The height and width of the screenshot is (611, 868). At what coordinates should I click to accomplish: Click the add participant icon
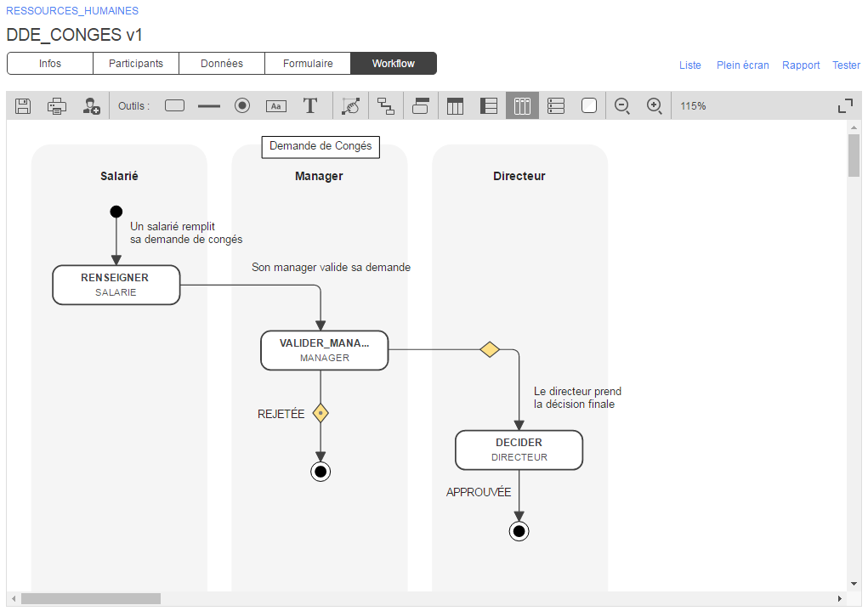pos(91,106)
